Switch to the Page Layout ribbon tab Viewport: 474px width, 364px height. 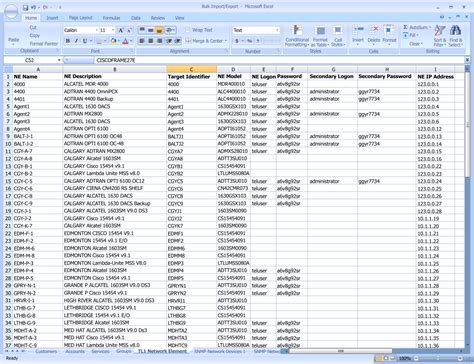point(80,18)
